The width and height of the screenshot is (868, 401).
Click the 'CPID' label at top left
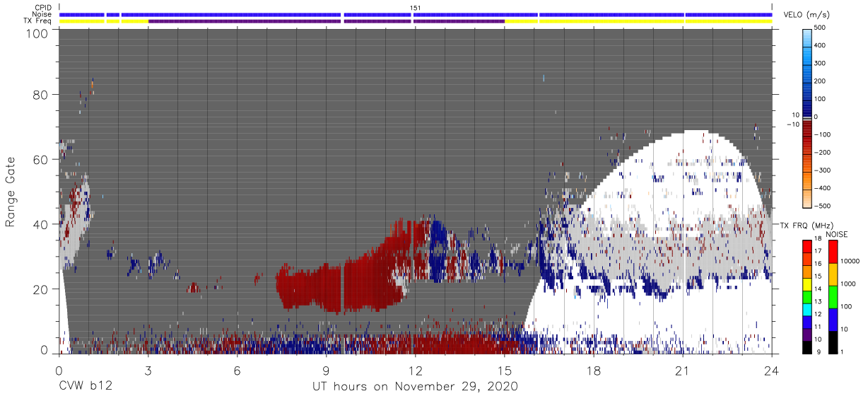pyautogui.click(x=44, y=8)
